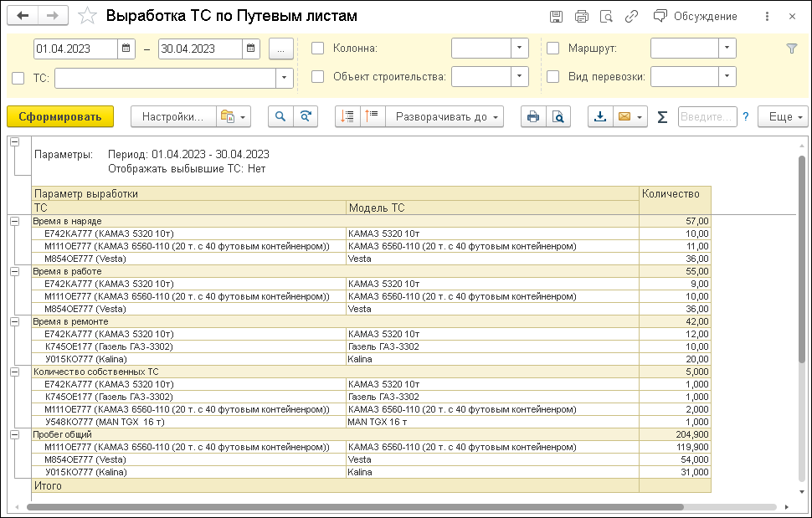Image resolution: width=812 pixels, height=518 pixels.
Task: Go forward with the right arrow button
Action: [x=53, y=16]
